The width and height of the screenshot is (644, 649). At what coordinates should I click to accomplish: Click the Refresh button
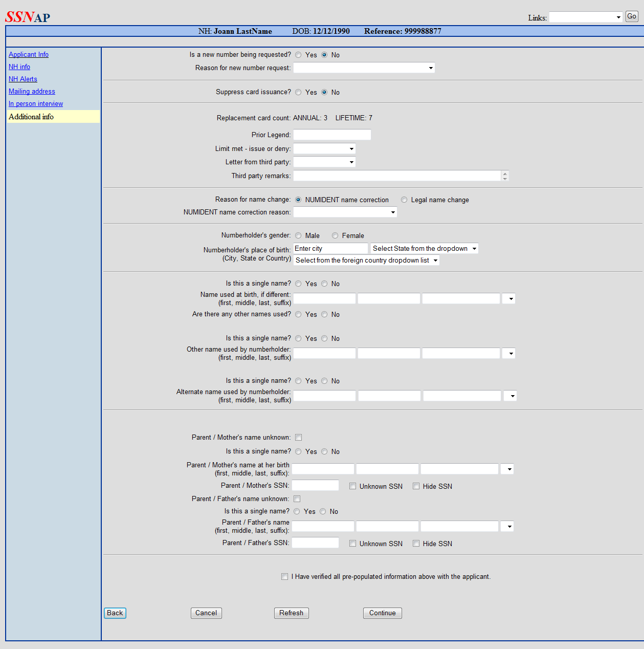[292, 613]
